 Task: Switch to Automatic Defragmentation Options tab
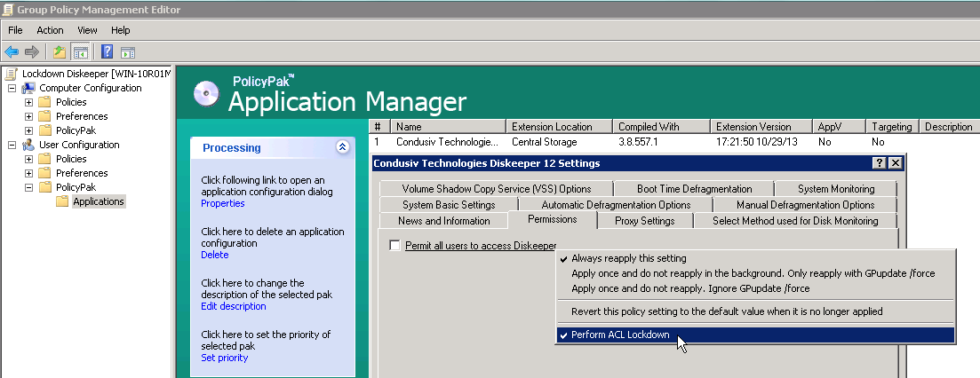click(616, 205)
